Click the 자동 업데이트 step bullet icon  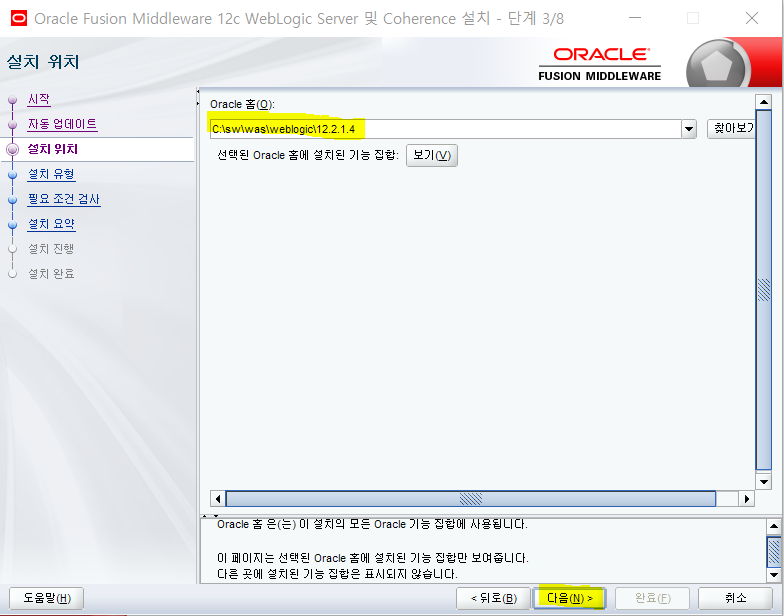pos(12,125)
